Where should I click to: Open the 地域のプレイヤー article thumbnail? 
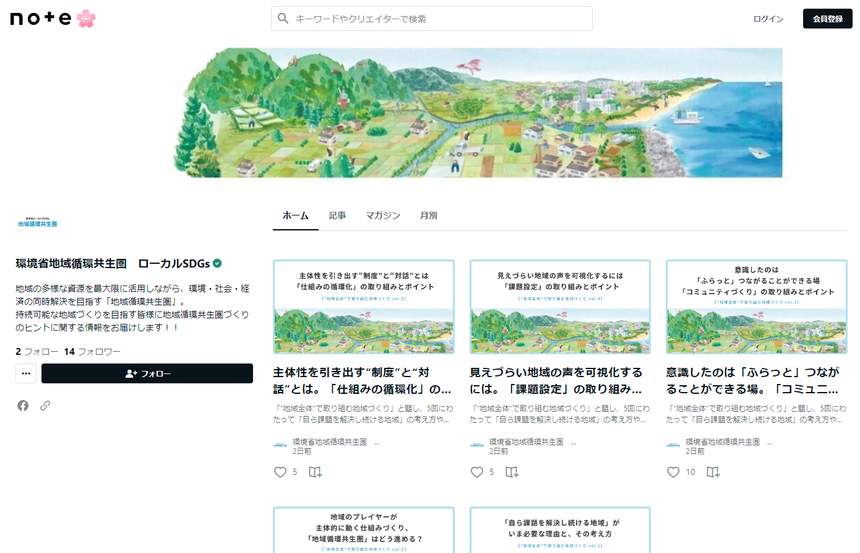point(363,530)
